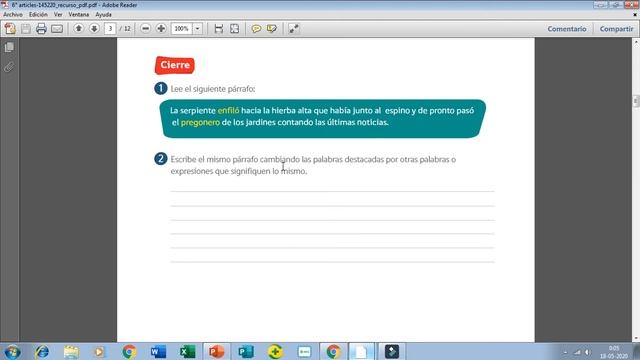640x360 pixels.
Task: Click the red 'Cierre' label
Action: (175, 65)
